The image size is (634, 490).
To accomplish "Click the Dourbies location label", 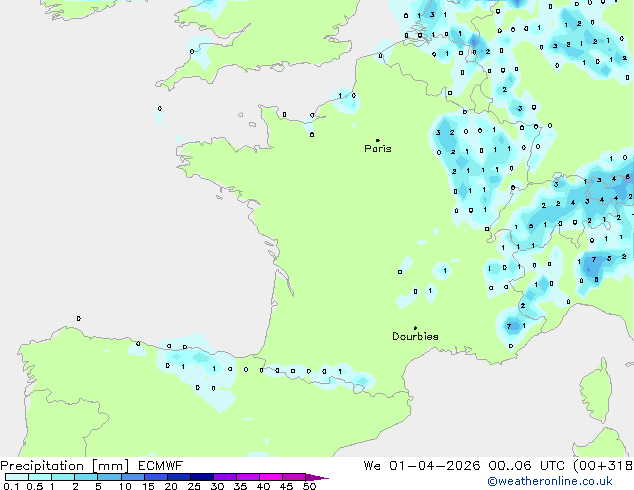I will click(415, 336).
